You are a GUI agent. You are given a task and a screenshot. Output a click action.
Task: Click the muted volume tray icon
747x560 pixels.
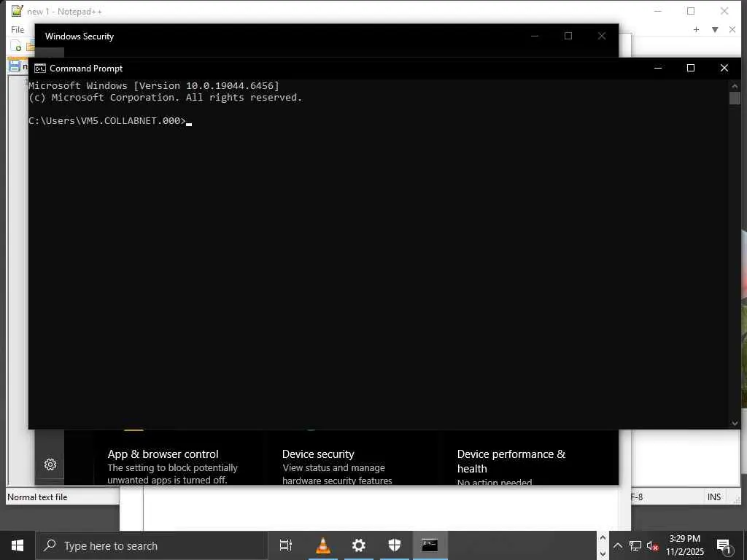652,545
